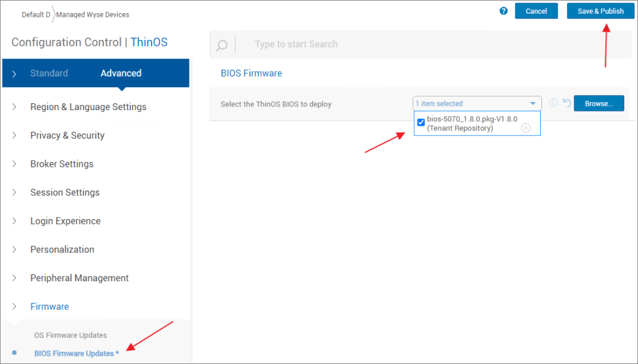The height and width of the screenshot is (364, 638).
Task: Expand Region & Language Settings section
Action: [88, 107]
